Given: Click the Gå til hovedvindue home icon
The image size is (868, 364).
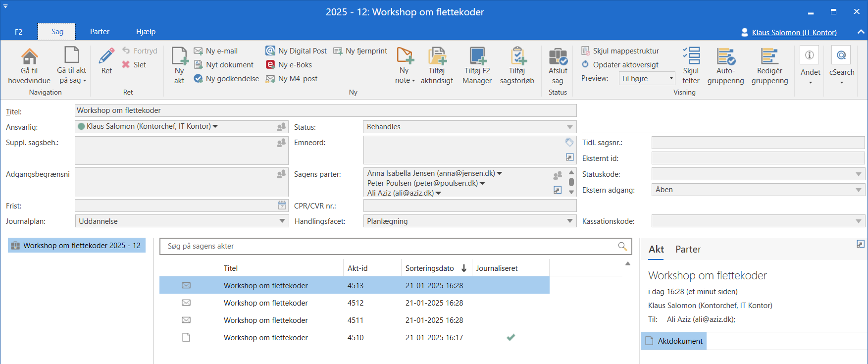Looking at the screenshot, I should [29, 57].
